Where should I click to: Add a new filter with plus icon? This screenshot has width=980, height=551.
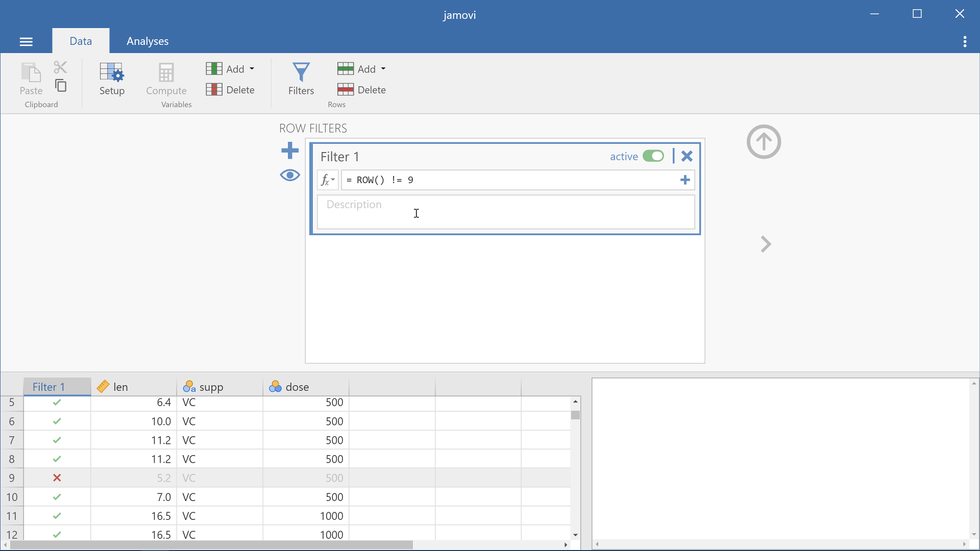click(x=290, y=151)
